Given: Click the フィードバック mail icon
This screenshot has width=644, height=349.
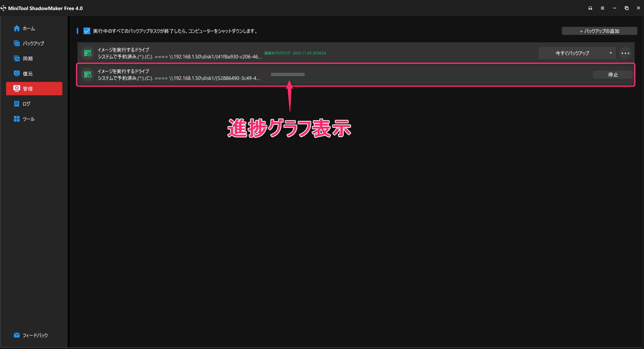Looking at the screenshot, I should (x=17, y=335).
